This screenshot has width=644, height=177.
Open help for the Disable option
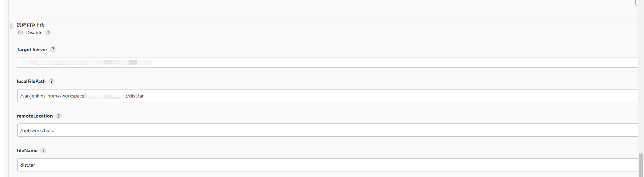coord(48,32)
